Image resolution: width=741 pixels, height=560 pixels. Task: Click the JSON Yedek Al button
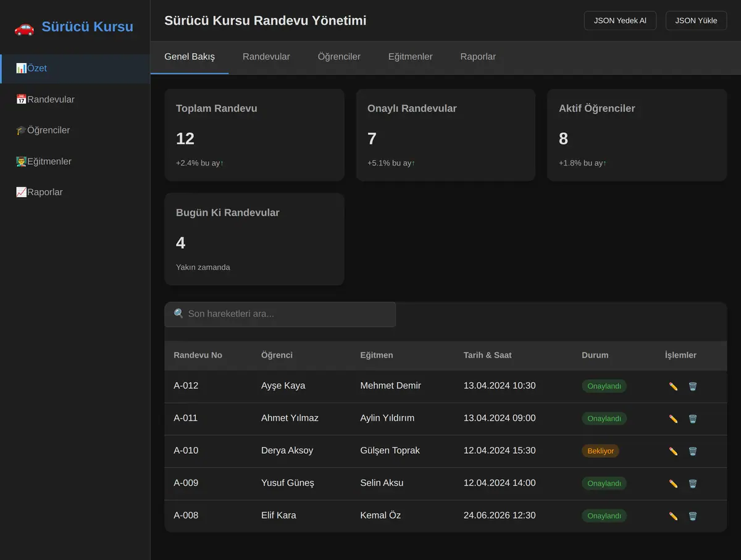pos(620,20)
